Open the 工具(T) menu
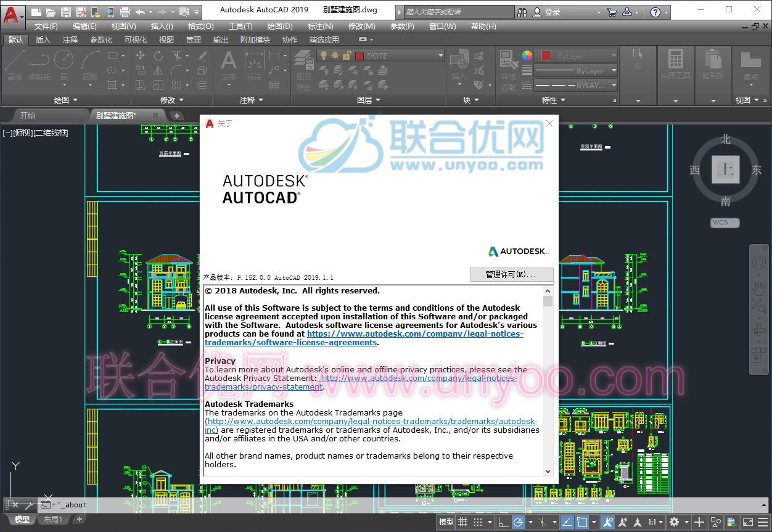Screen dimensions: 772x532 (x=240, y=27)
